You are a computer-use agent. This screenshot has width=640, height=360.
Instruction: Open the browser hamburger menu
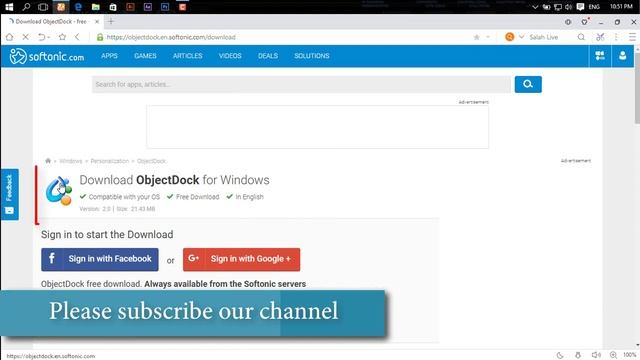pyautogui.click(x=632, y=37)
